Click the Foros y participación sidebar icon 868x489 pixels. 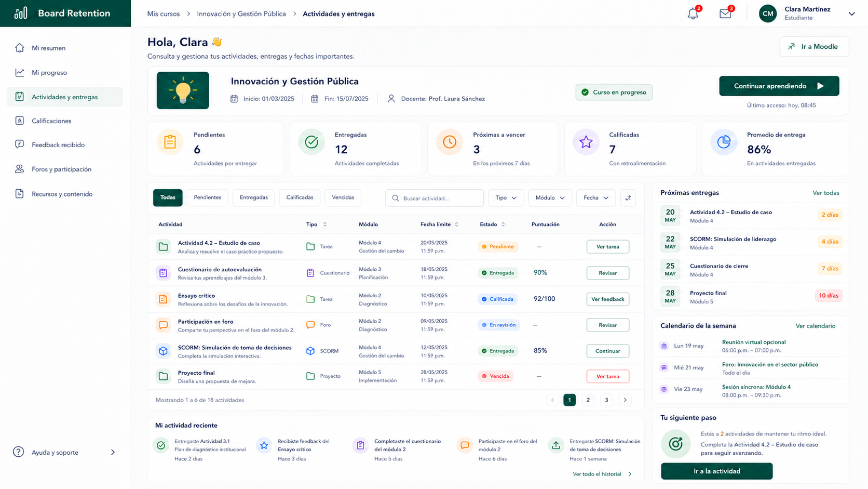click(x=20, y=169)
